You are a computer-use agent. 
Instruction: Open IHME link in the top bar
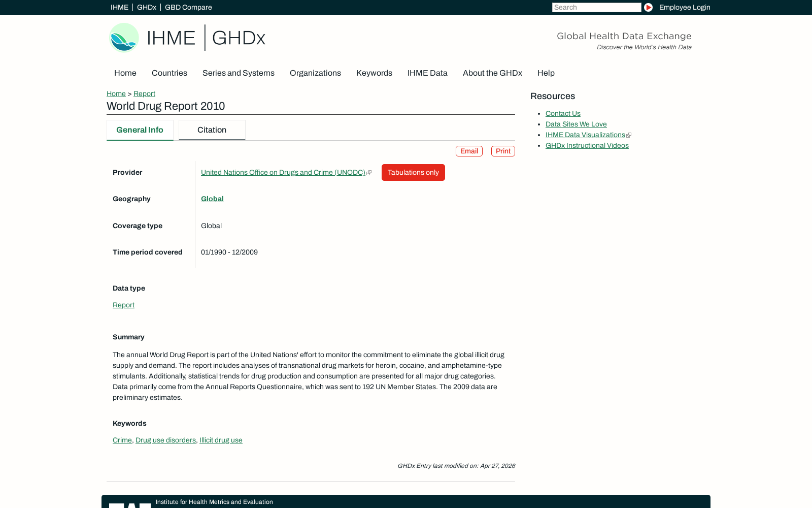[119, 8]
